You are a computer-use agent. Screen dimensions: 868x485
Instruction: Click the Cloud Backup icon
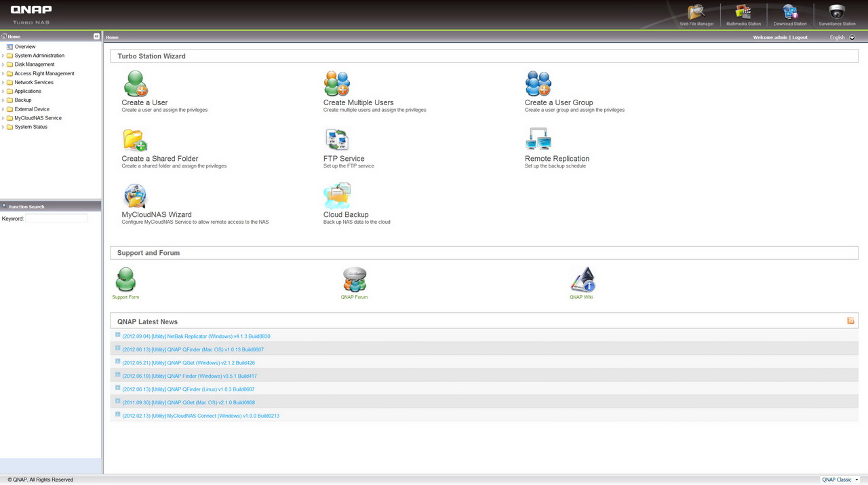[336, 196]
